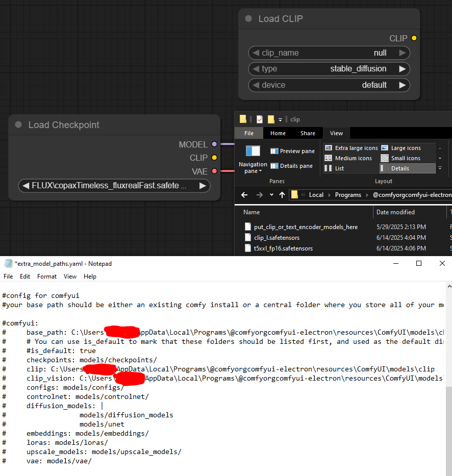Click quick access properties checkmark icon

point(260,119)
